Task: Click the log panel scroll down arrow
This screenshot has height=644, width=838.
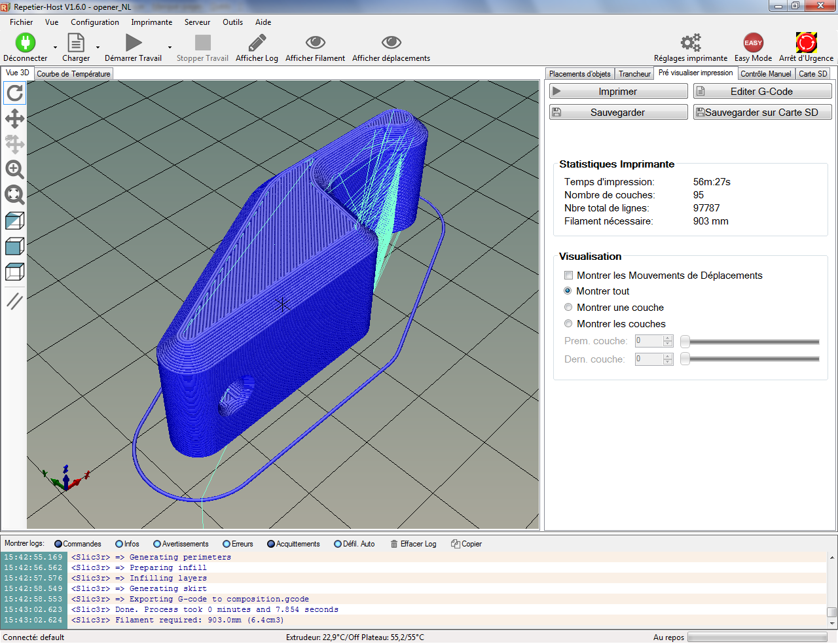Action: pyautogui.click(x=832, y=623)
